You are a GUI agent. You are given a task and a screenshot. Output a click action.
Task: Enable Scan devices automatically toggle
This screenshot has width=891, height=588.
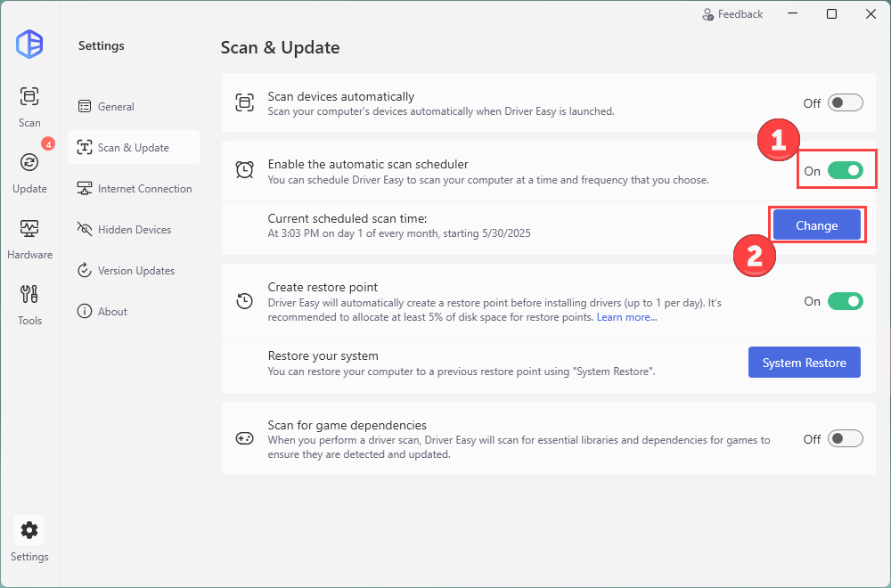click(845, 103)
